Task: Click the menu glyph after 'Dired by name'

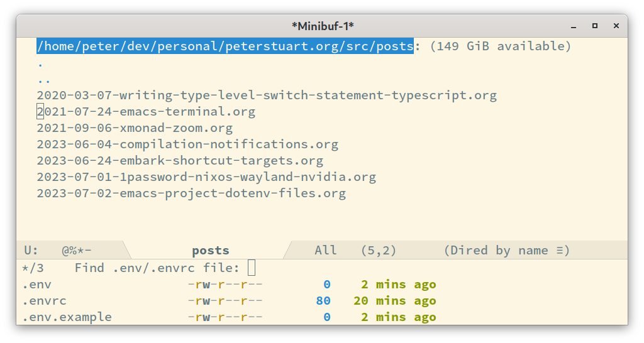Action: [560, 250]
